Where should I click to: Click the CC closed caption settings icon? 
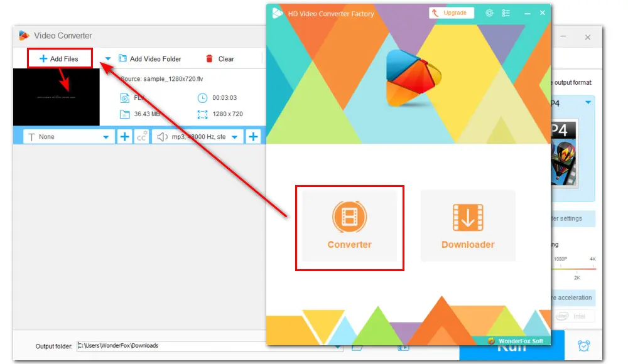[142, 137]
